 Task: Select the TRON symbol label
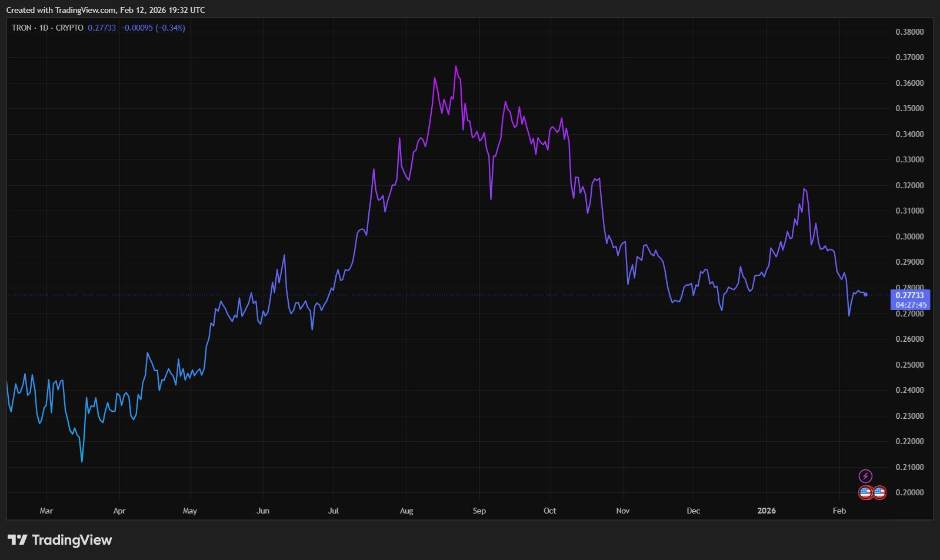point(22,28)
